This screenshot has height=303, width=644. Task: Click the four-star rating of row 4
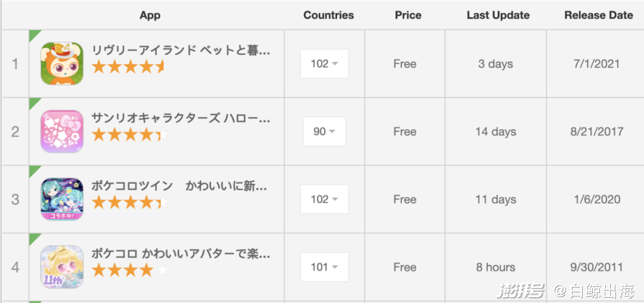point(129,271)
